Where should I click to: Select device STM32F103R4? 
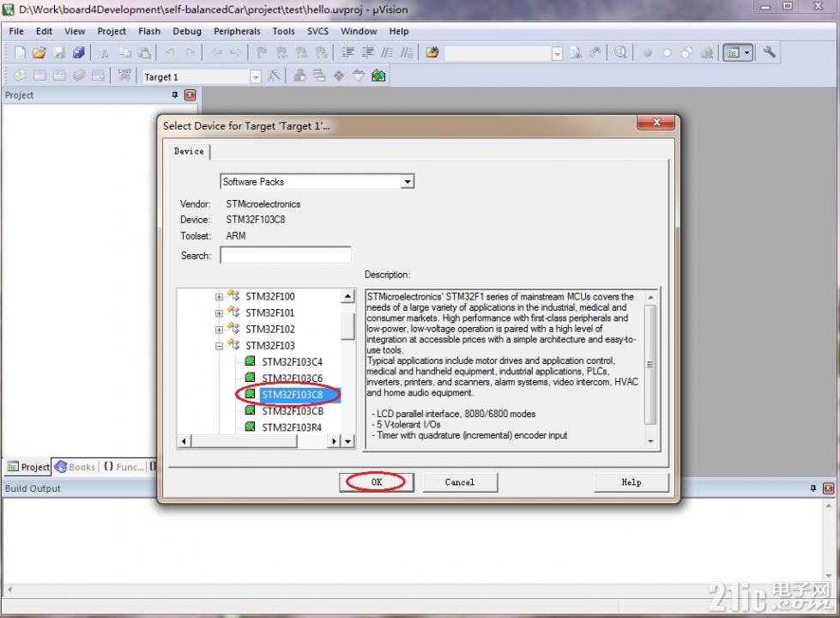point(292,427)
